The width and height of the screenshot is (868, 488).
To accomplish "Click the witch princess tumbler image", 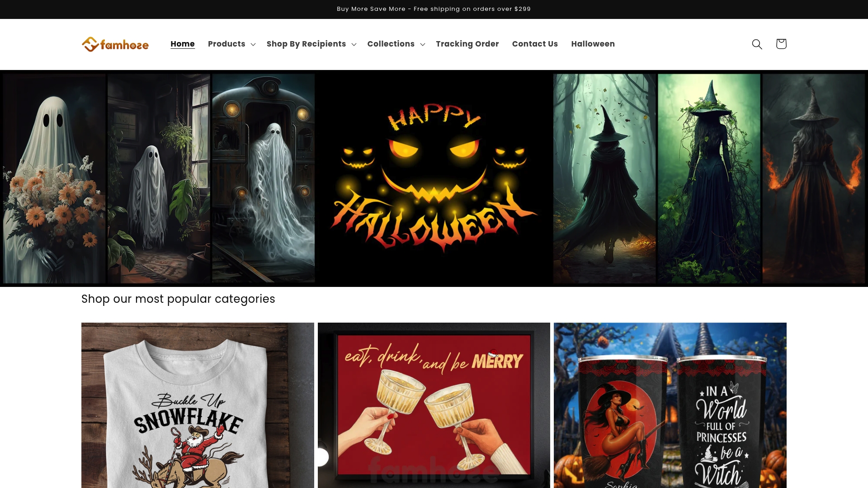I will (670, 405).
